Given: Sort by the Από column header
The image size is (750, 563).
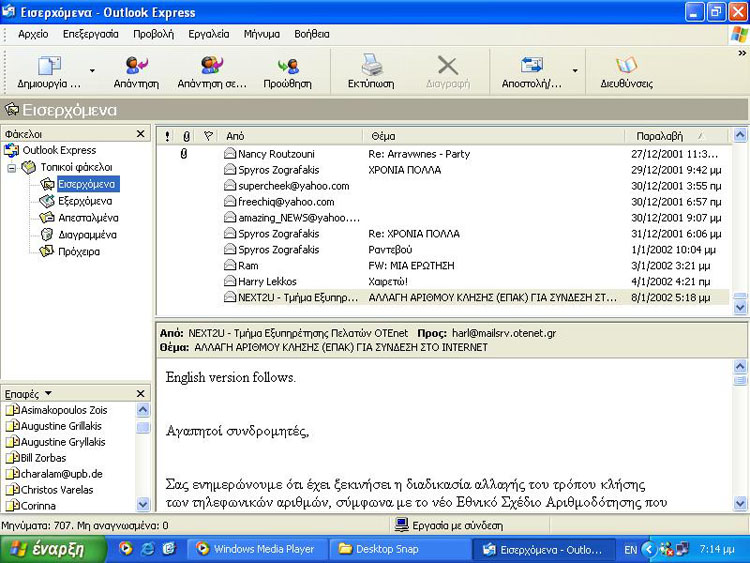Looking at the screenshot, I should 292,136.
